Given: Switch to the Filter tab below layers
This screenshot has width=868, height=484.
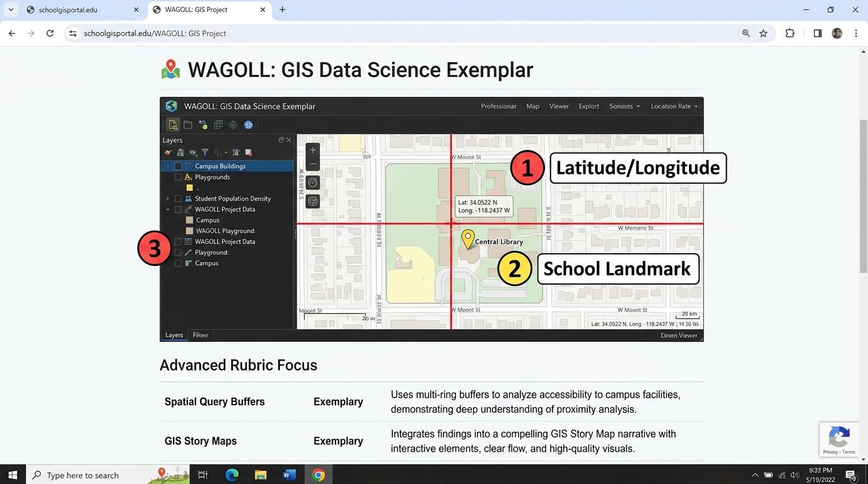Looking at the screenshot, I should coord(201,335).
